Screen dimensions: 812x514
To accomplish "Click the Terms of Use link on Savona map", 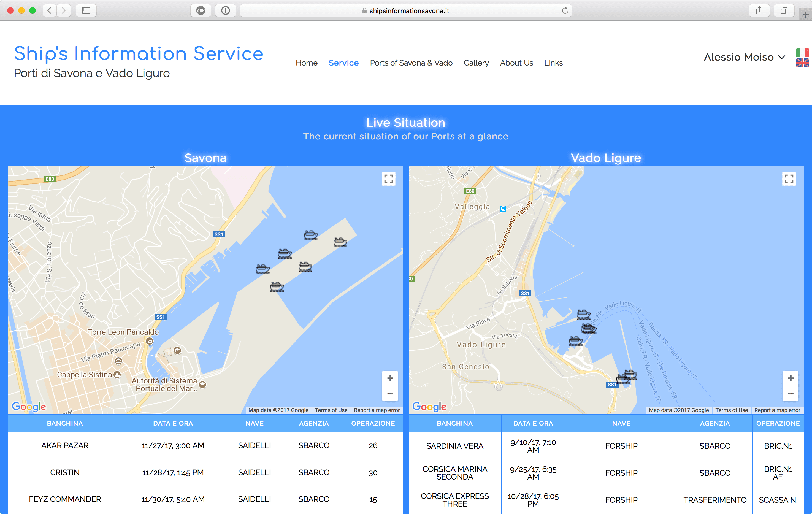I will 331,410.
